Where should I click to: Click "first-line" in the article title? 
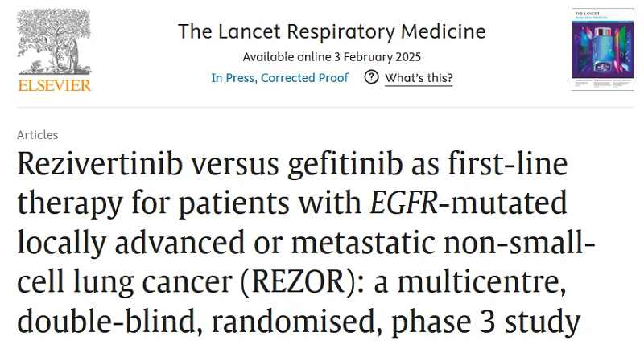point(508,163)
